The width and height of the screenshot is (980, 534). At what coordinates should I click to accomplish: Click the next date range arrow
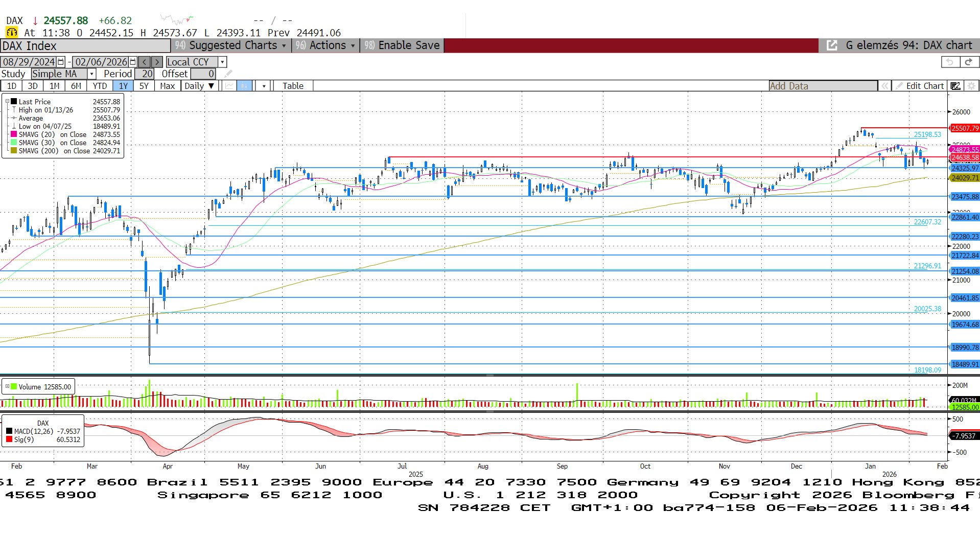click(x=157, y=62)
